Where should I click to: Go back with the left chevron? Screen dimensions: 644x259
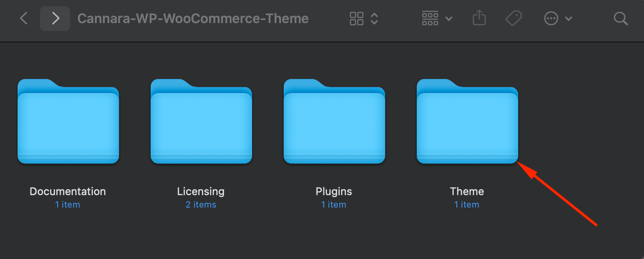24,19
